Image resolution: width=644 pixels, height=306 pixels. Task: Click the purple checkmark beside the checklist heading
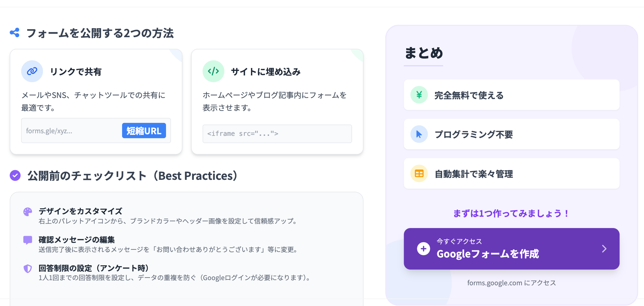point(15,176)
